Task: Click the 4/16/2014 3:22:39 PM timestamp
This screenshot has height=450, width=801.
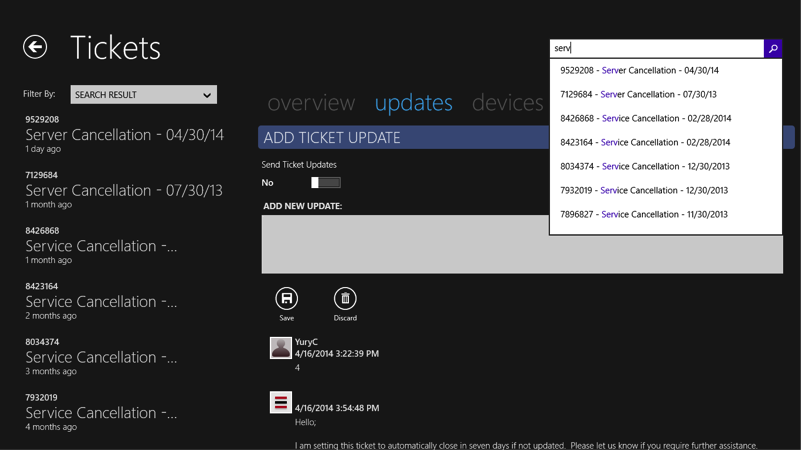Action: [x=337, y=353]
